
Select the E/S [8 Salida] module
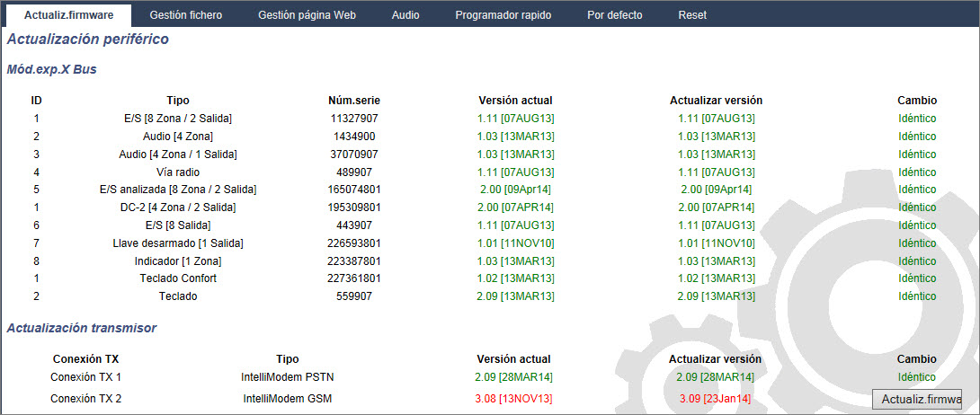(x=178, y=225)
